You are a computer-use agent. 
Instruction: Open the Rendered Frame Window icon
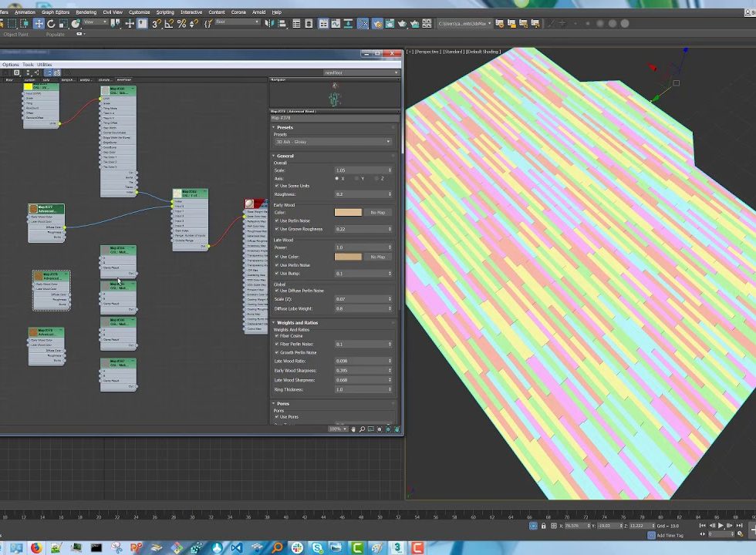[x=390, y=23]
